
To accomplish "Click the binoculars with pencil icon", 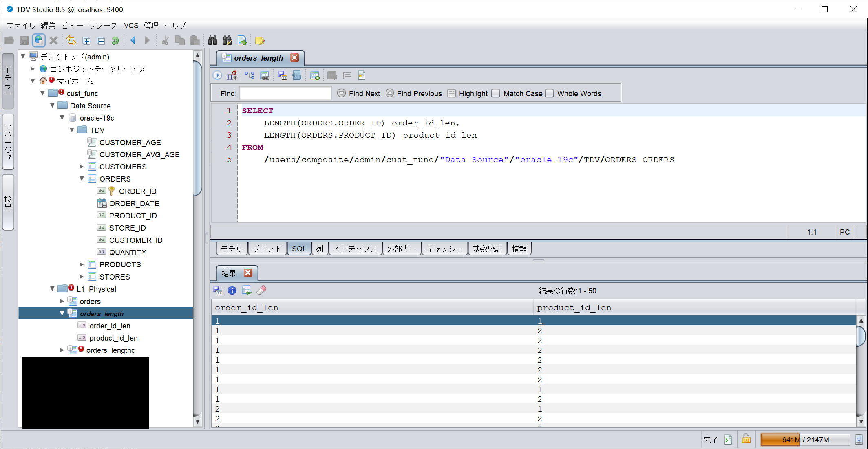I will (x=227, y=40).
